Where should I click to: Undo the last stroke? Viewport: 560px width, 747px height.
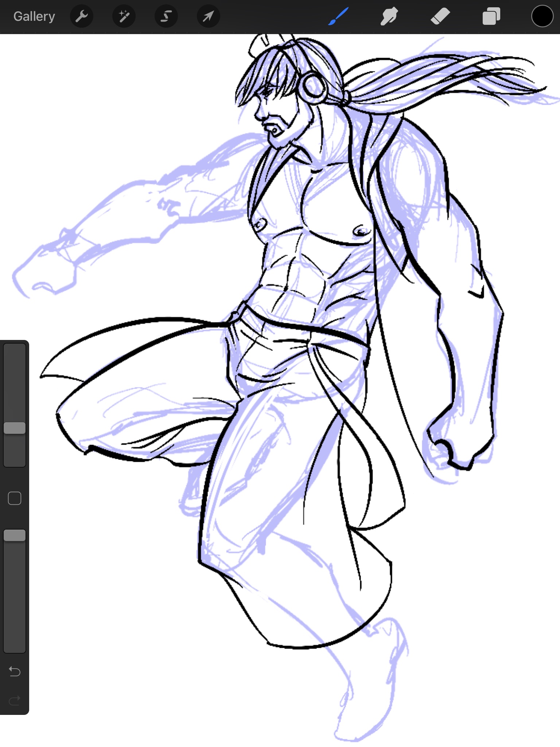[x=15, y=671]
